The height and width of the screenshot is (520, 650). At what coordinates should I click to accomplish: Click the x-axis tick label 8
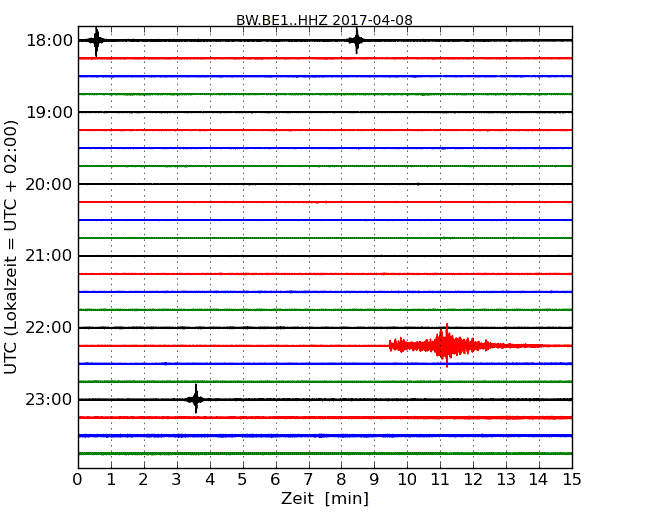coord(341,480)
